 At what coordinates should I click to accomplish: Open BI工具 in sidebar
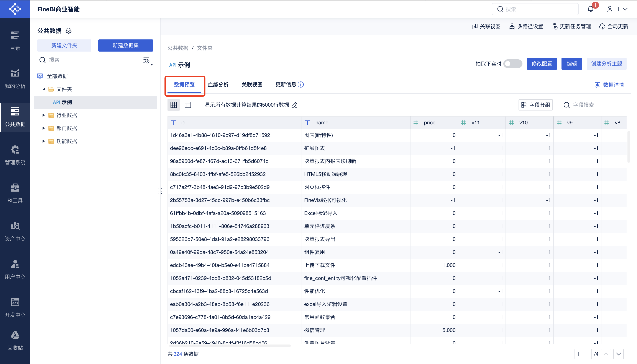coord(15,193)
